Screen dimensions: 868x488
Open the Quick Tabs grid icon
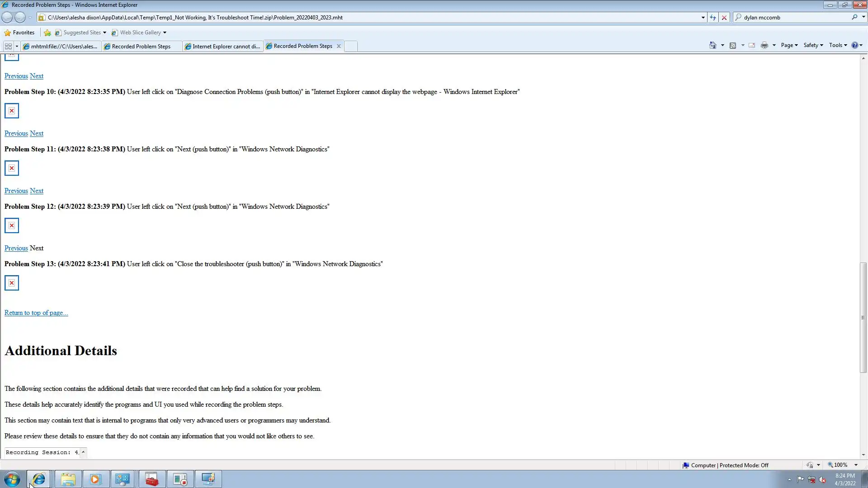[x=8, y=46]
